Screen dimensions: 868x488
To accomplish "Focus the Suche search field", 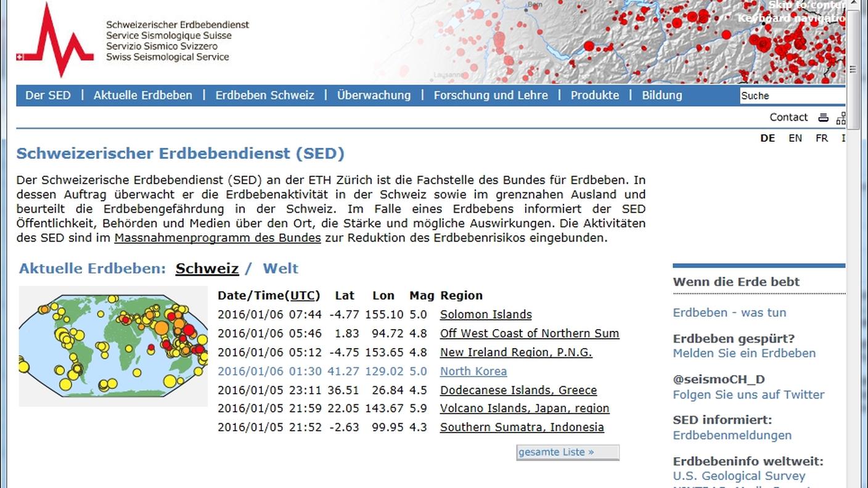I will pyautogui.click(x=793, y=96).
